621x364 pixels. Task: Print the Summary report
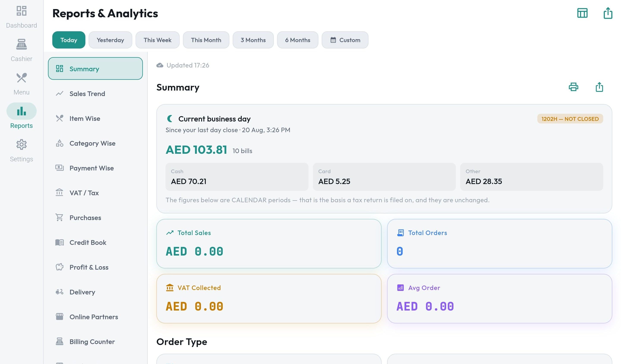click(573, 87)
